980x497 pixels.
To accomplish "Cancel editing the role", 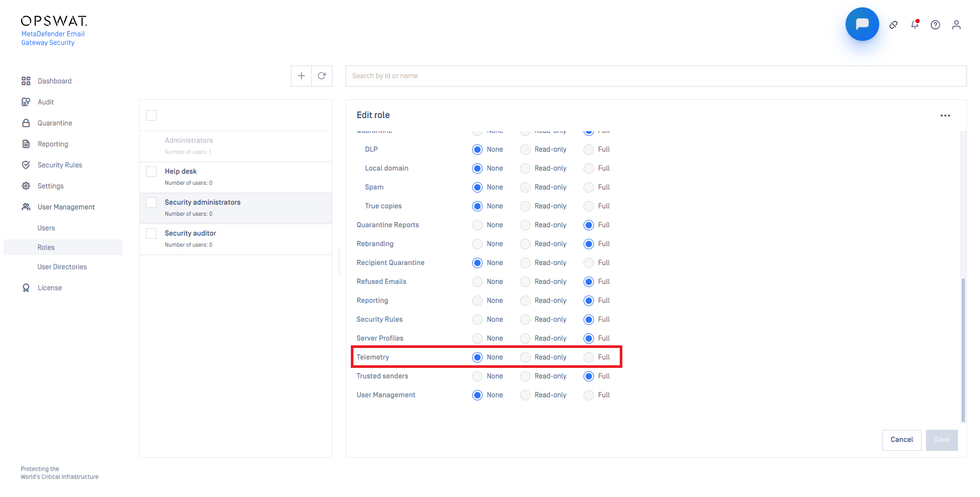I will (902, 440).
